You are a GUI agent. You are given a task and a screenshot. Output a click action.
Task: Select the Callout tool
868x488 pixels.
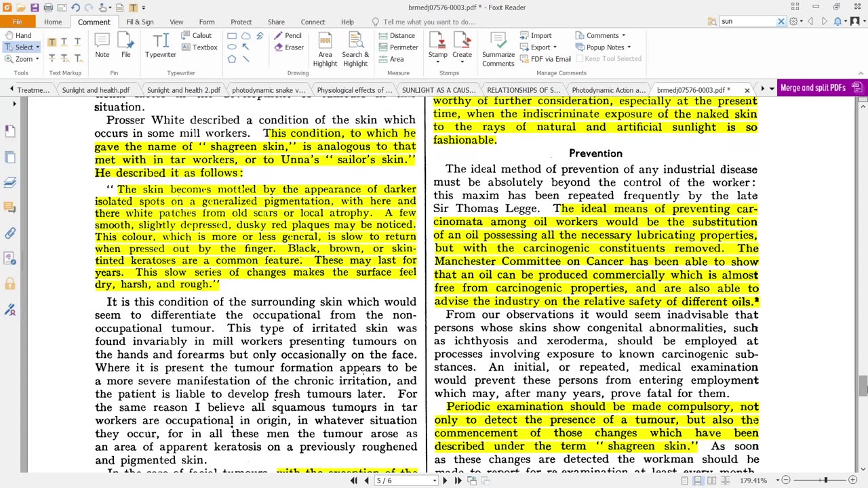click(x=197, y=35)
